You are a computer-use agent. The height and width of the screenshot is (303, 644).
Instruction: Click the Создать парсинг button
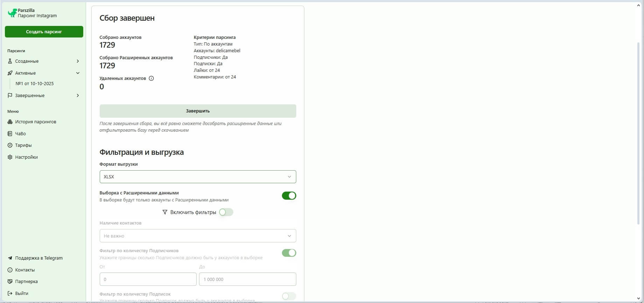pyautogui.click(x=44, y=32)
